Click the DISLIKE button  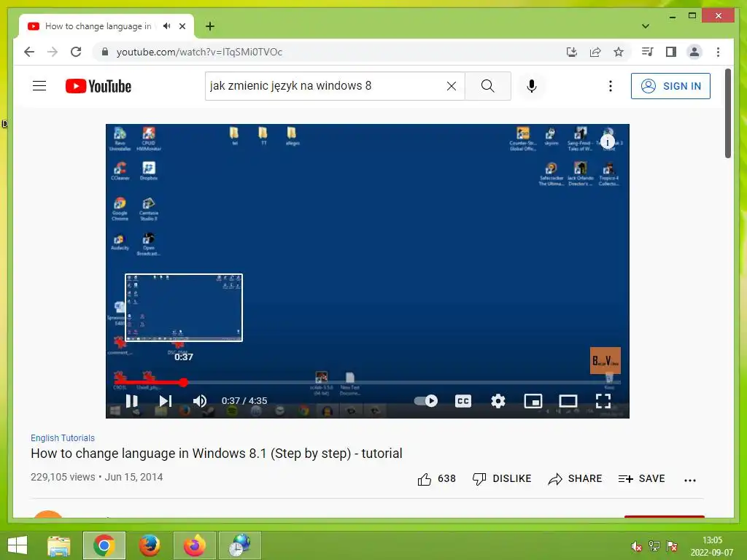[502, 478]
